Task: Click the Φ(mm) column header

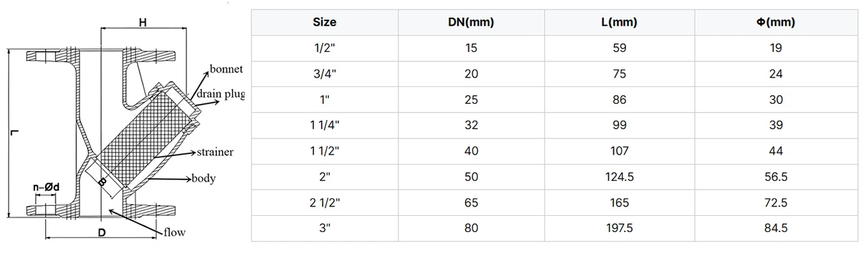Action: pyautogui.click(x=776, y=22)
